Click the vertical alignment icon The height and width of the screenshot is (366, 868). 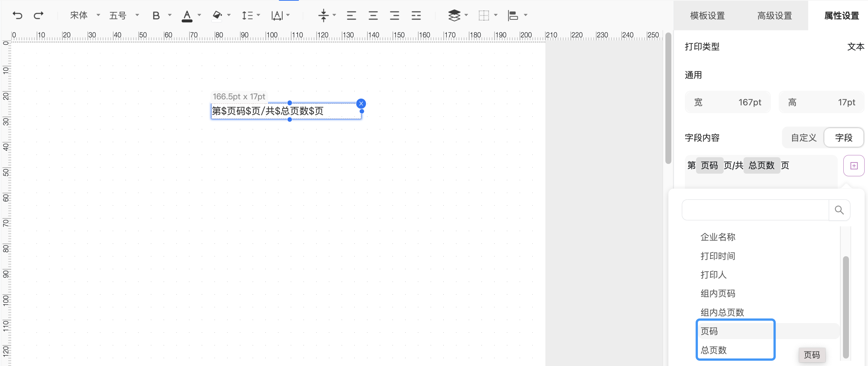[x=324, y=15]
